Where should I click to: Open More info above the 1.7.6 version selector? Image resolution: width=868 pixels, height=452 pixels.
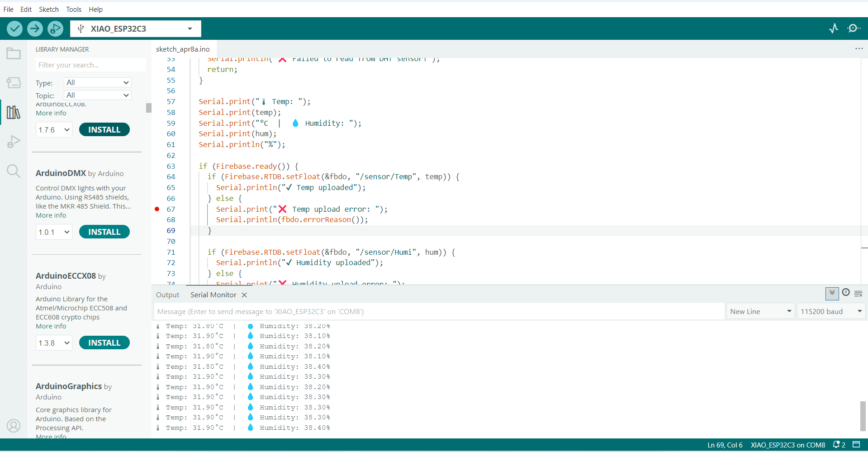pos(51,113)
